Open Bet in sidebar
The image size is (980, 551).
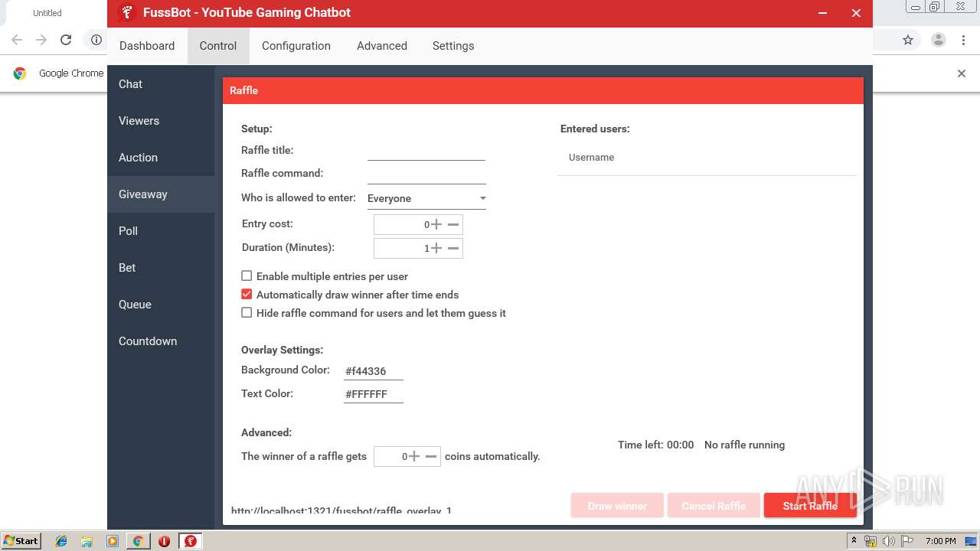(x=161, y=268)
